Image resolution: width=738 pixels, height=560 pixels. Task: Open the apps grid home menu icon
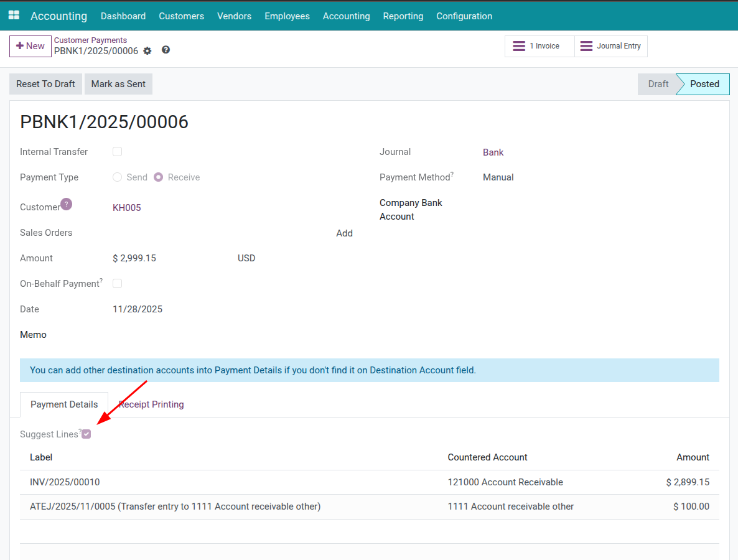coord(14,16)
